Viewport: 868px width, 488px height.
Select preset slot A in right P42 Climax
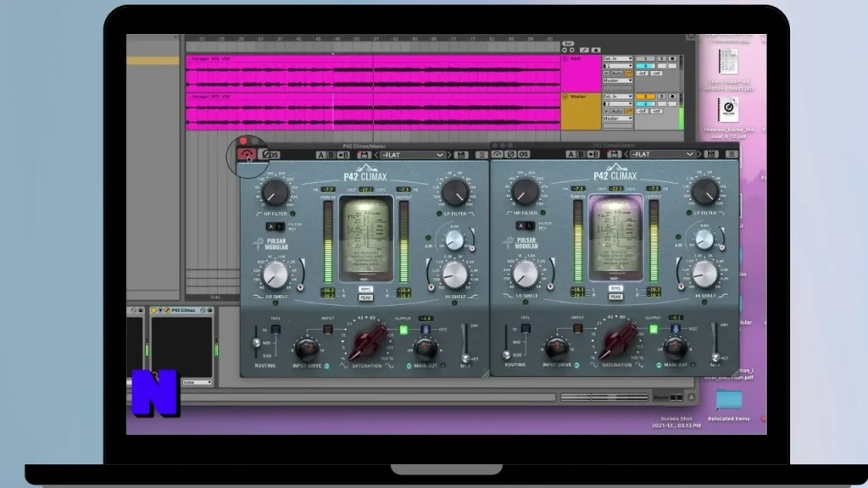pyautogui.click(x=570, y=154)
